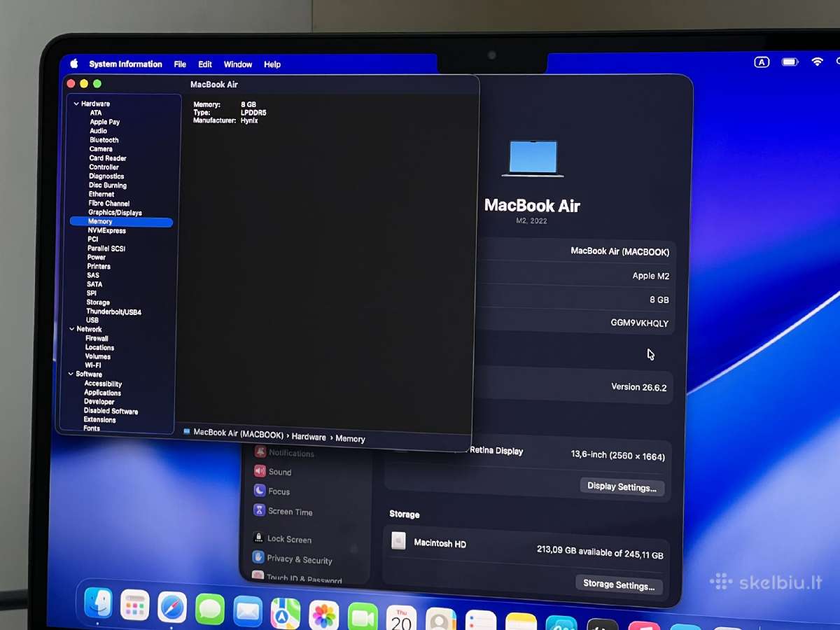Open the Help menu
Screen dimensions: 840x630
[x=272, y=64]
